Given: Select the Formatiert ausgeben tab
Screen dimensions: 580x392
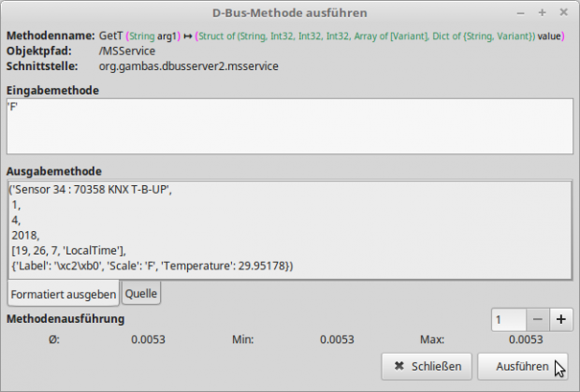Looking at the screenshot, I should (x=63, y=294).
